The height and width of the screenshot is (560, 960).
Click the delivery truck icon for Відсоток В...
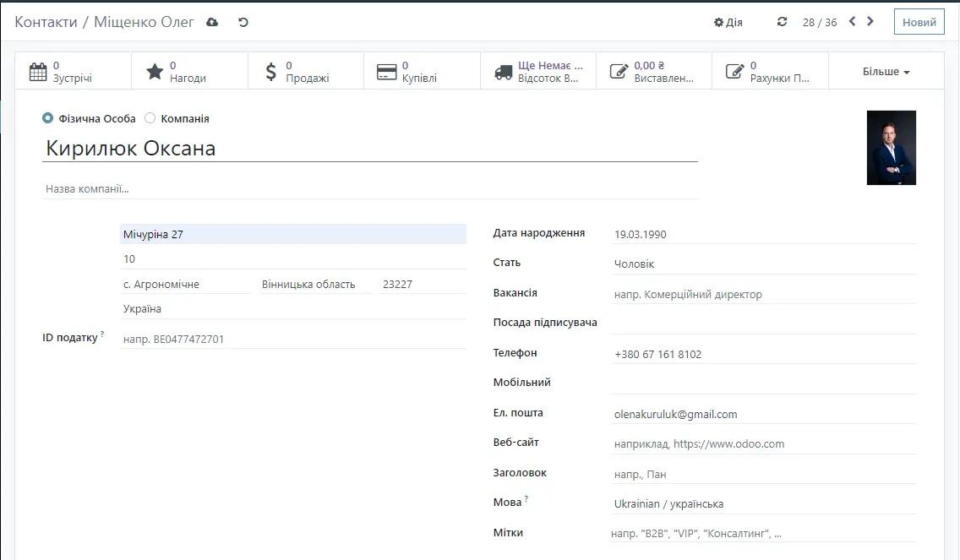tap(504, 71)
